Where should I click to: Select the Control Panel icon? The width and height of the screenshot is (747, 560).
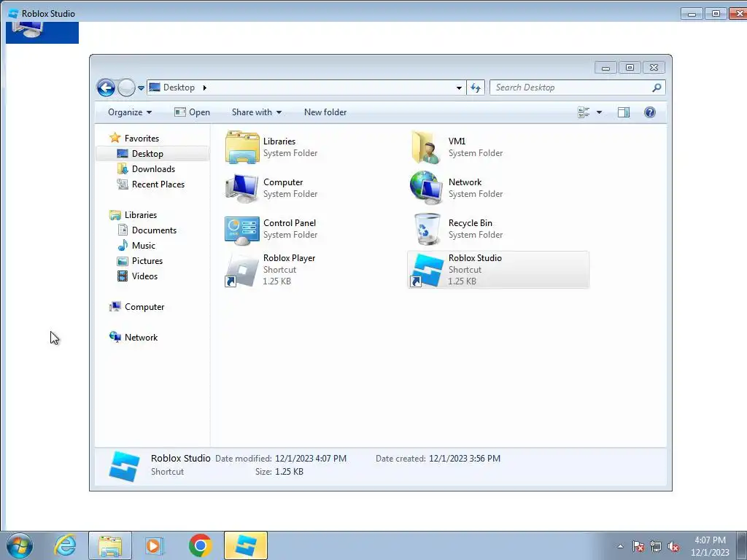242,230
